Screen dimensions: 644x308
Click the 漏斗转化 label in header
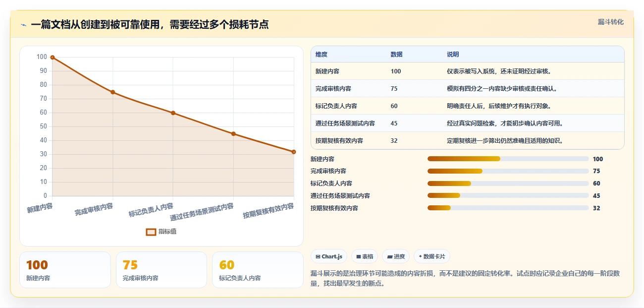coord(610,22)
